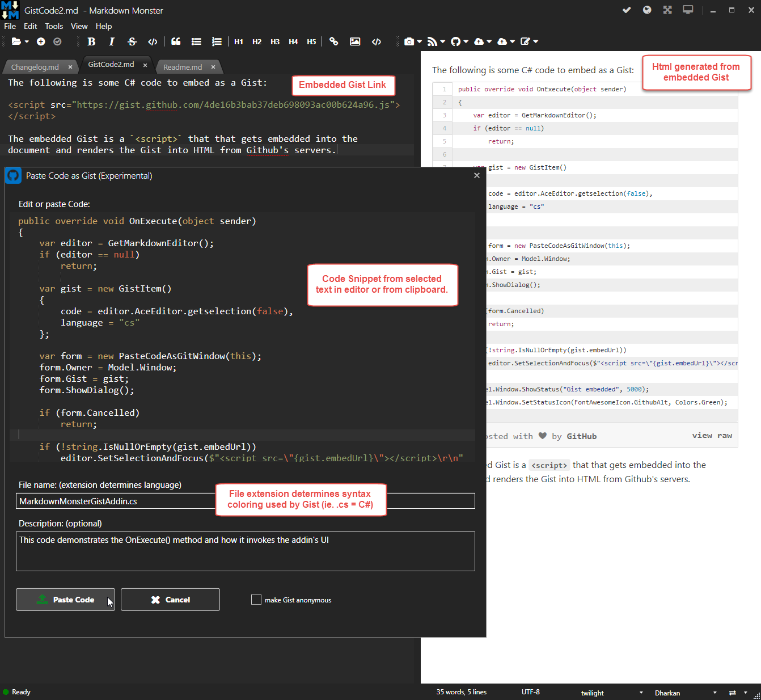Create new document with plus icon
Image resolution: width=761 pixels, height=700 pixels.
(41, 41)
